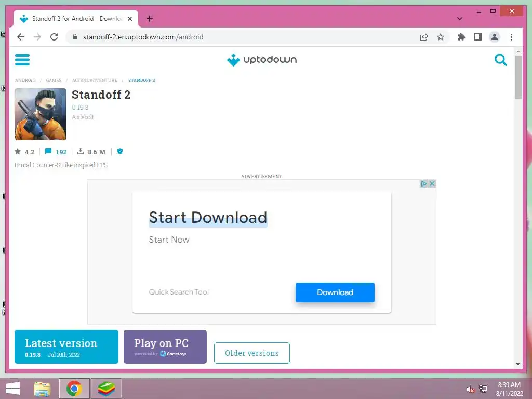Open the taskbar clock 8:39 AM
This screenshot has height=399, width=532.
pyautogui.click(x=509, y=385)
